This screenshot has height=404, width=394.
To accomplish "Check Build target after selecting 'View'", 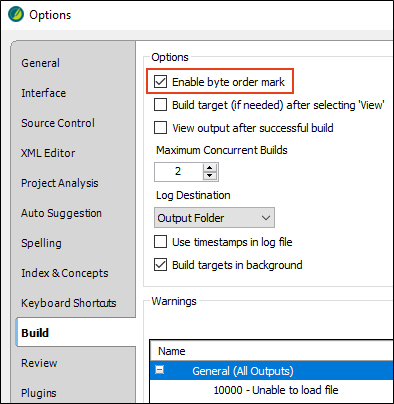I will (x=160, y=105).
